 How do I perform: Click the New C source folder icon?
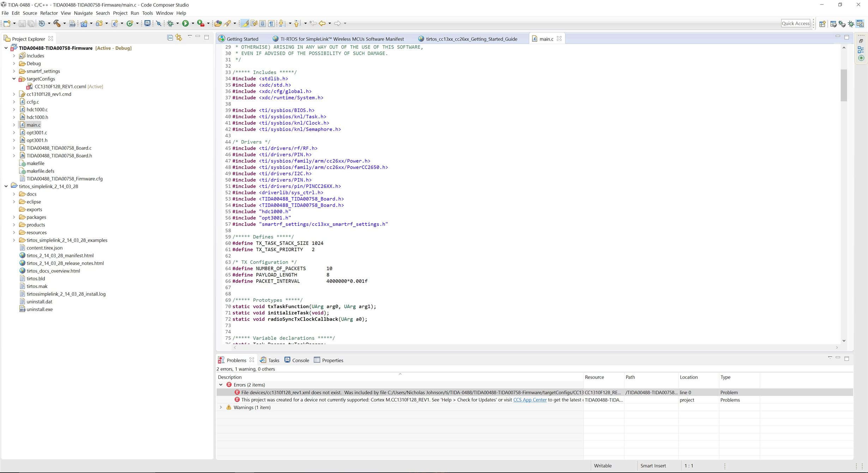(x=99, y=23)
